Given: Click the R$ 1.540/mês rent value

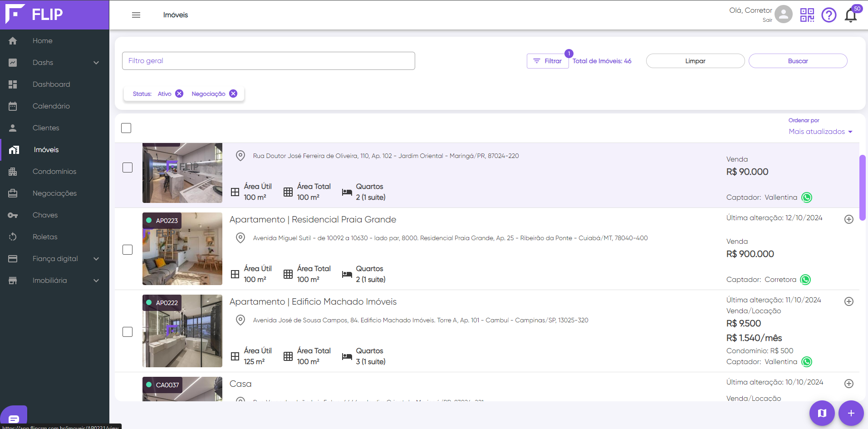Looking at the screenshot, I should pyautogui.click(x=754, y=338).
